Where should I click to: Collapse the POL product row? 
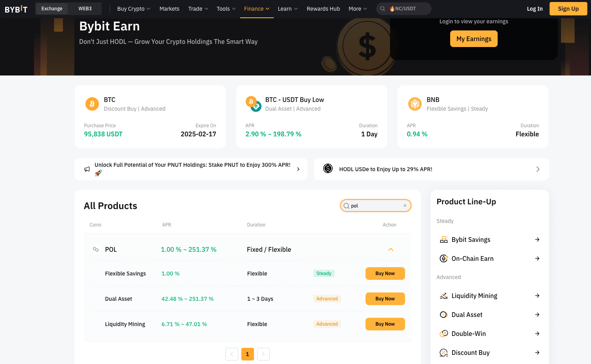tap(391, 249)
